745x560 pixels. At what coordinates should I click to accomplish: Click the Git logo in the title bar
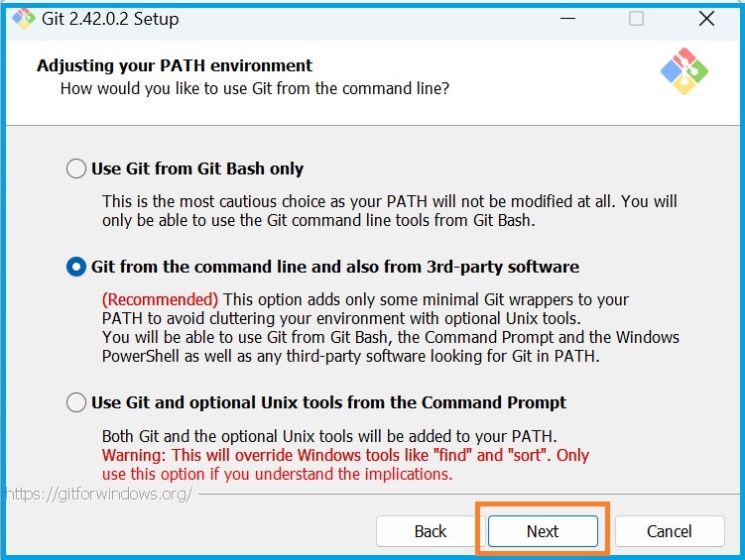click(x=23, y=19)
